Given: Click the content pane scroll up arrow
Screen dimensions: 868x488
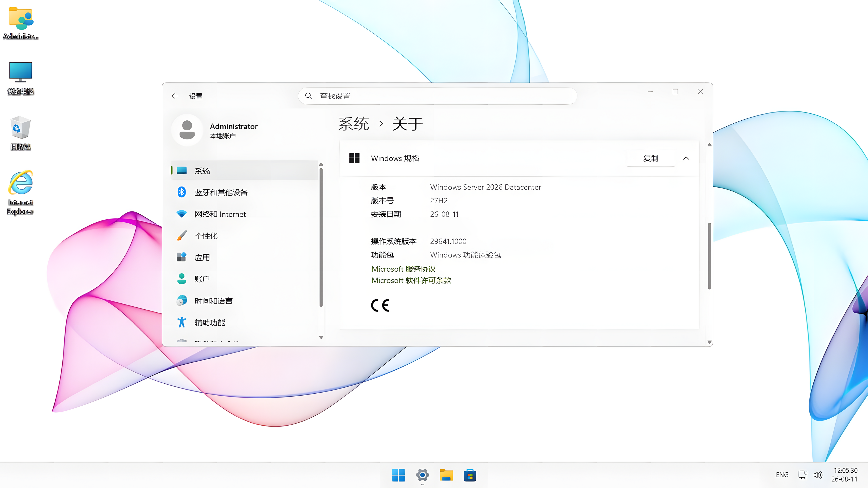Looking at the screenshot, I should [x=709, y=145].
